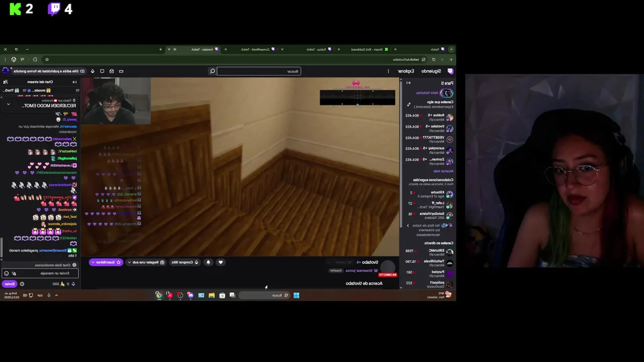Click the magnifier search button
This screenshot has width=644, height=362.
click(212, 71)
